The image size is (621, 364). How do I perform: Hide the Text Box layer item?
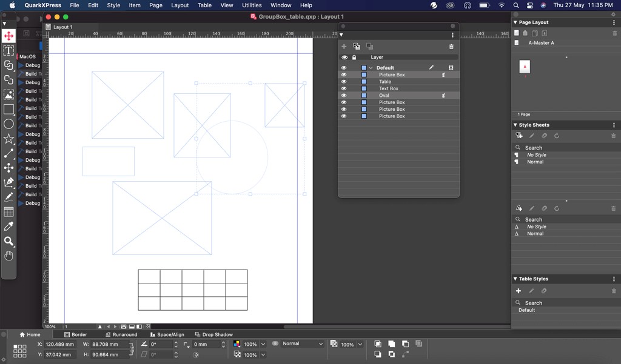pyautogui.click(x=344, y=88)
